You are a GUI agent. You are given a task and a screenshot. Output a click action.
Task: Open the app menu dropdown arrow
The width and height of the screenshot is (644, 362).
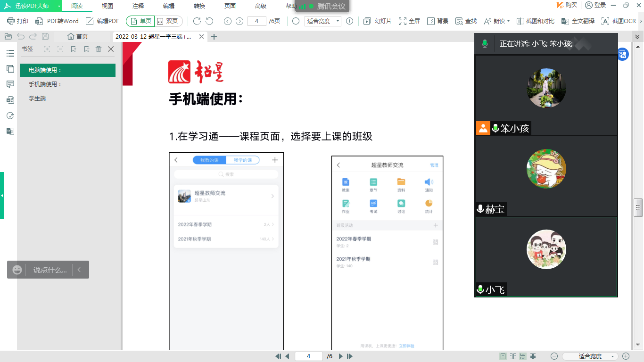59,6
